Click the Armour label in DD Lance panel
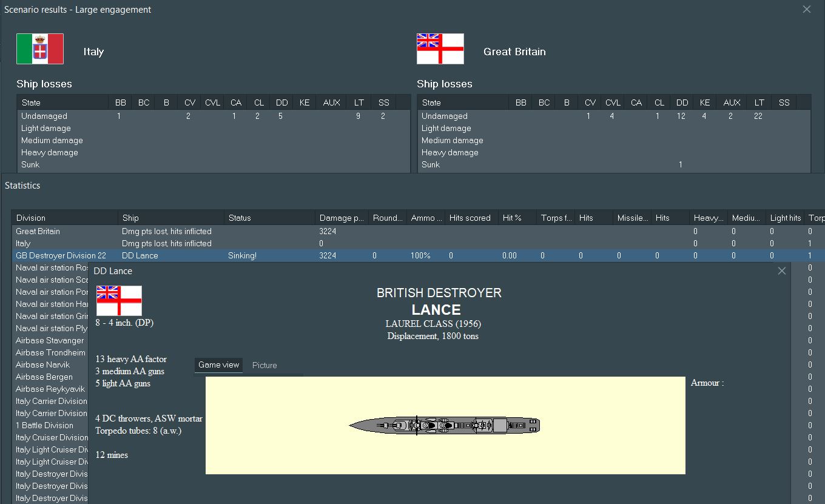Viewport: 825px width, 504px height. pyautogui.click(x=707, y=383)
